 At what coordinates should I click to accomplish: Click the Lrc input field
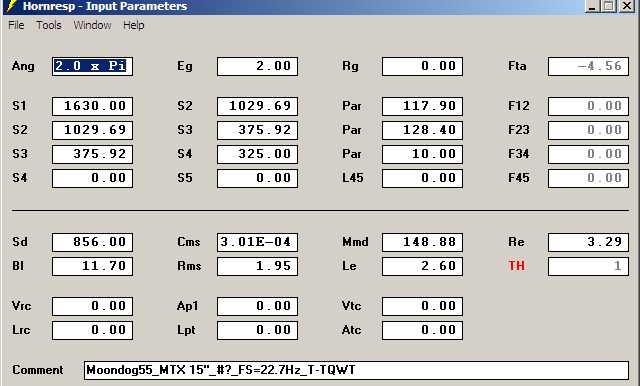(x=93, y=331)
